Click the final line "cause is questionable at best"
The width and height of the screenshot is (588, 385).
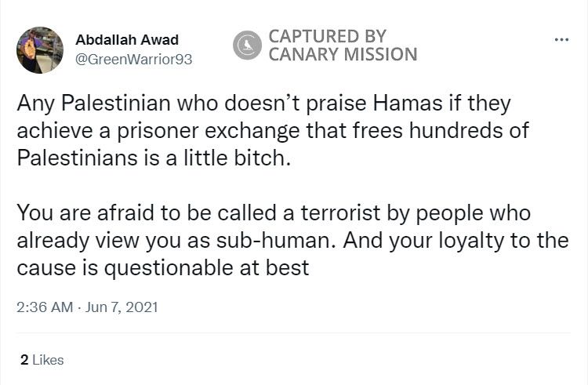coord(163,267)
